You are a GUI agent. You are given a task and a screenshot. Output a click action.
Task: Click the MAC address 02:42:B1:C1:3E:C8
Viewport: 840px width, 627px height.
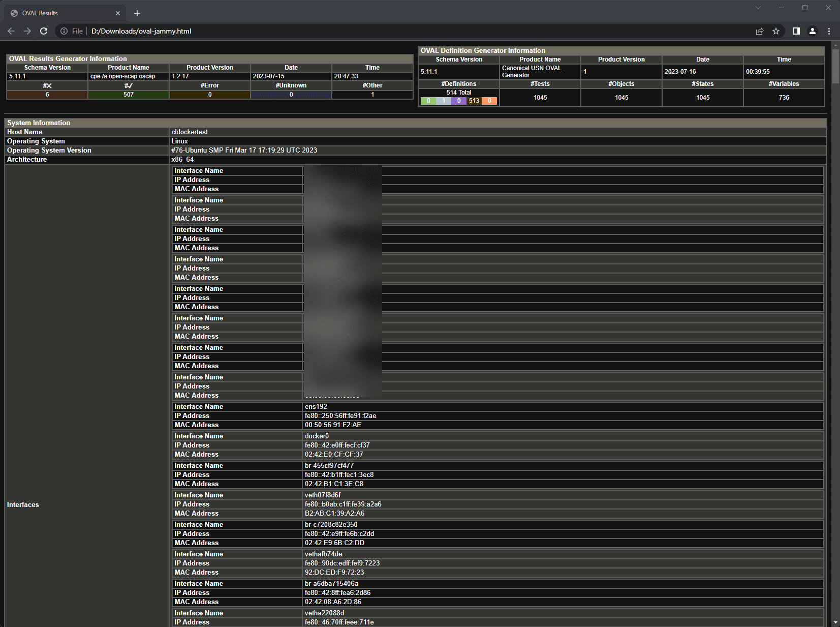point(334,484)
